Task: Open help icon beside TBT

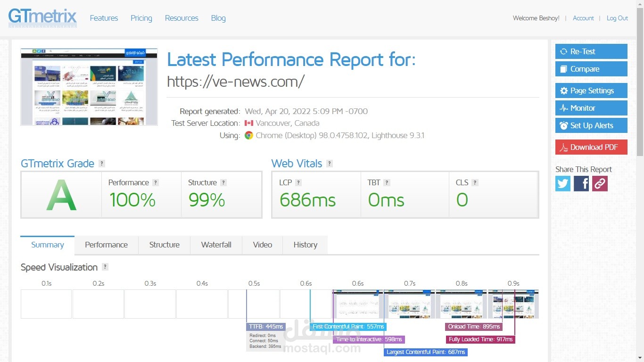Action: tap(387, 182)
